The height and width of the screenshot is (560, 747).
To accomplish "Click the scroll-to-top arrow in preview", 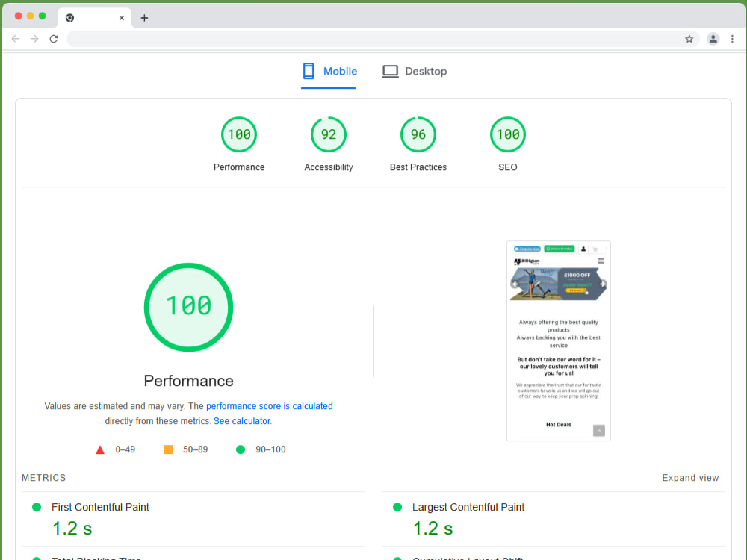I will point(599,431).
